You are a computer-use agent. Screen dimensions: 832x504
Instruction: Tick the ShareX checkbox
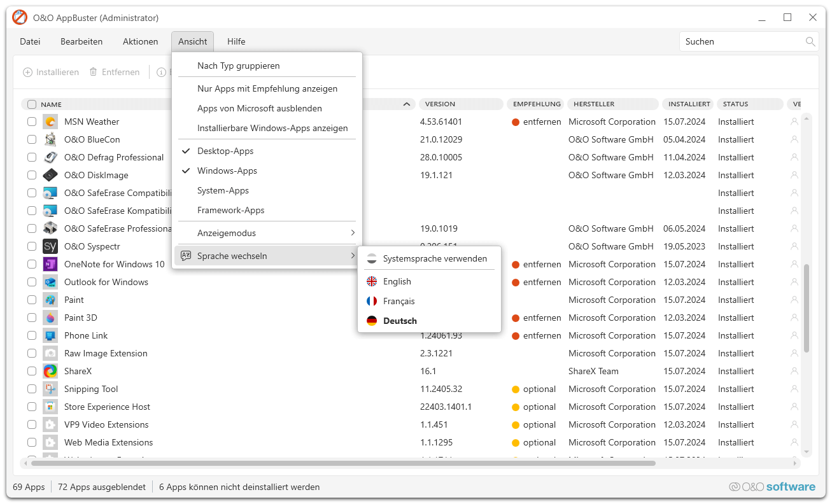pyautogui.click(x=32, y=371)
